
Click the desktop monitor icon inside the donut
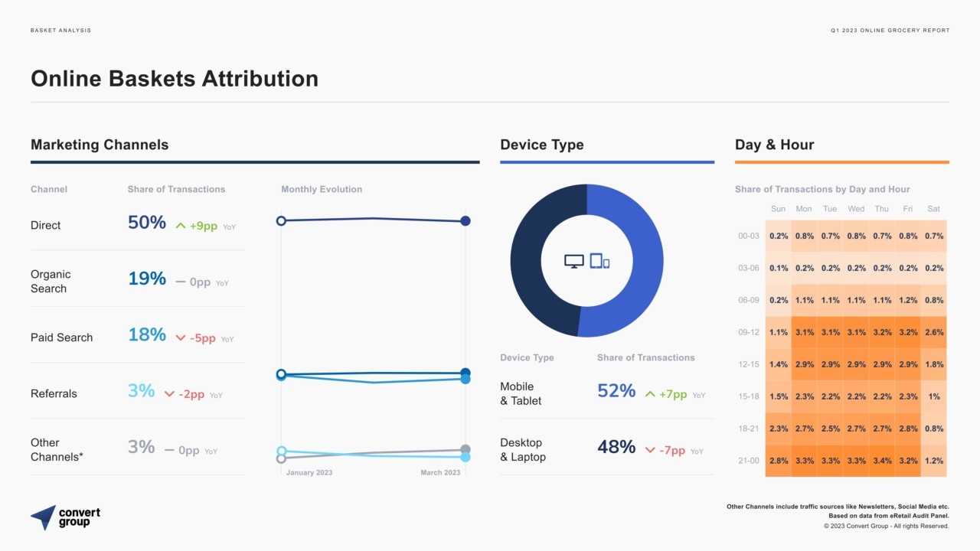(x=573, y=261)
